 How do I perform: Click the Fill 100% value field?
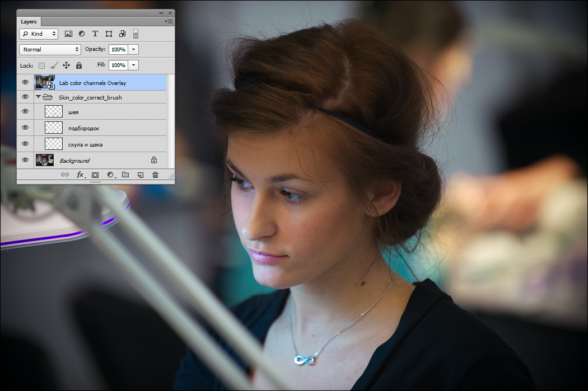coord(119,65)
